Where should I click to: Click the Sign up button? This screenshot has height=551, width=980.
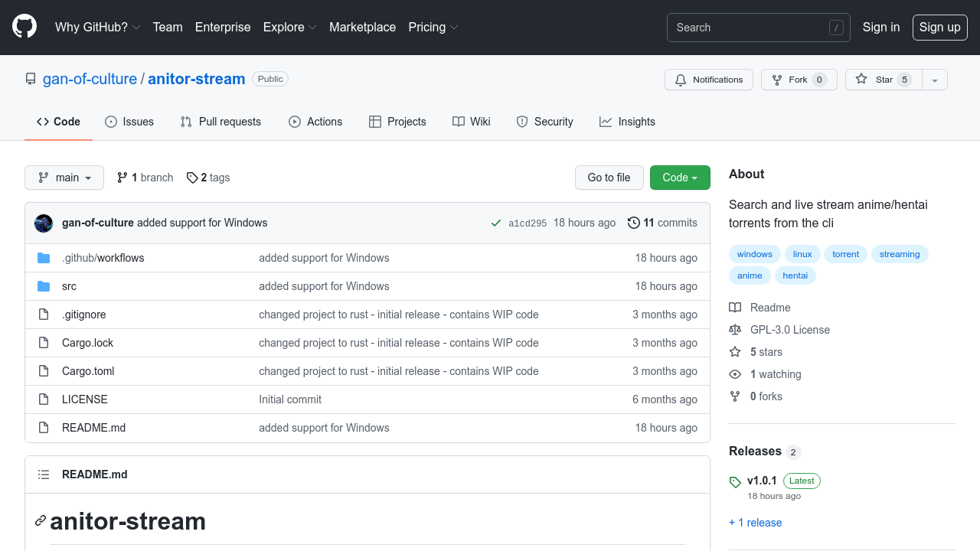coord(939,28)
